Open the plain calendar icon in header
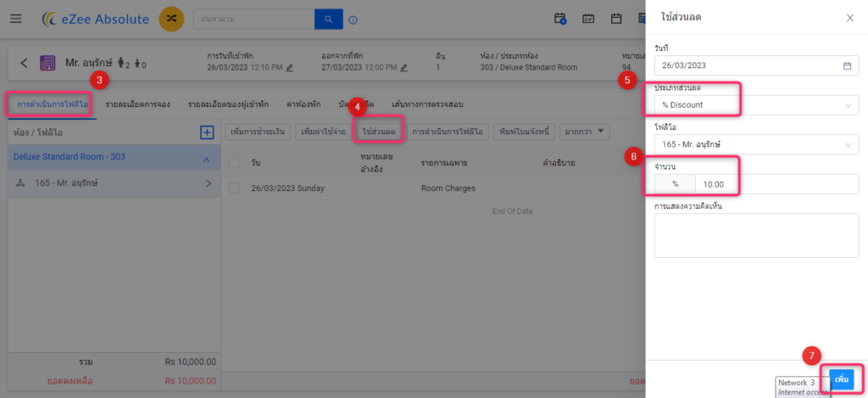 point(615,19)
